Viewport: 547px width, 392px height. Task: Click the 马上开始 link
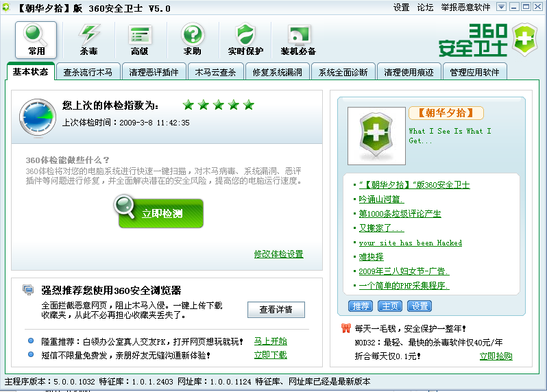point(270,341)
